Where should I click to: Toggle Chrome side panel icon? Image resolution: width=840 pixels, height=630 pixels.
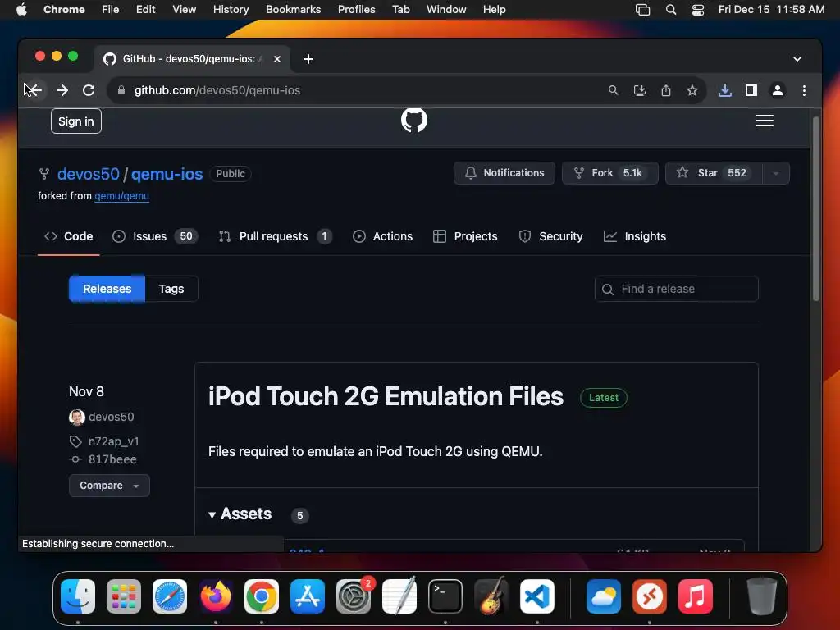point(751,90)
